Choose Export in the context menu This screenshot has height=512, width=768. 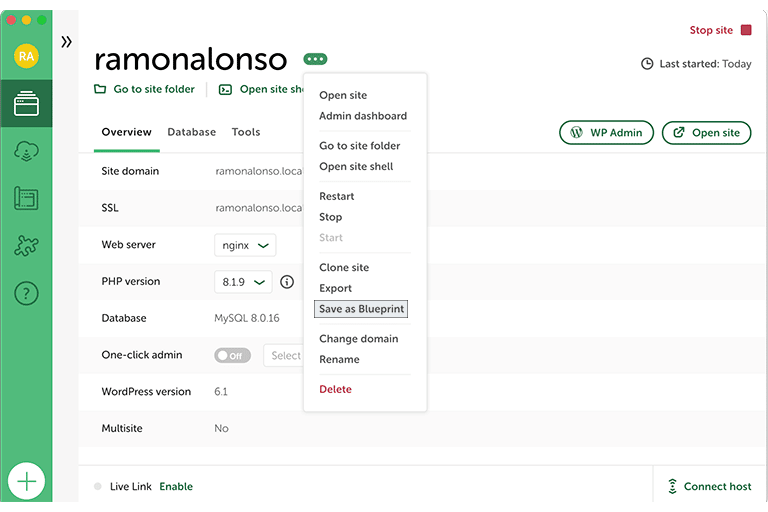[x=336, y=288]
